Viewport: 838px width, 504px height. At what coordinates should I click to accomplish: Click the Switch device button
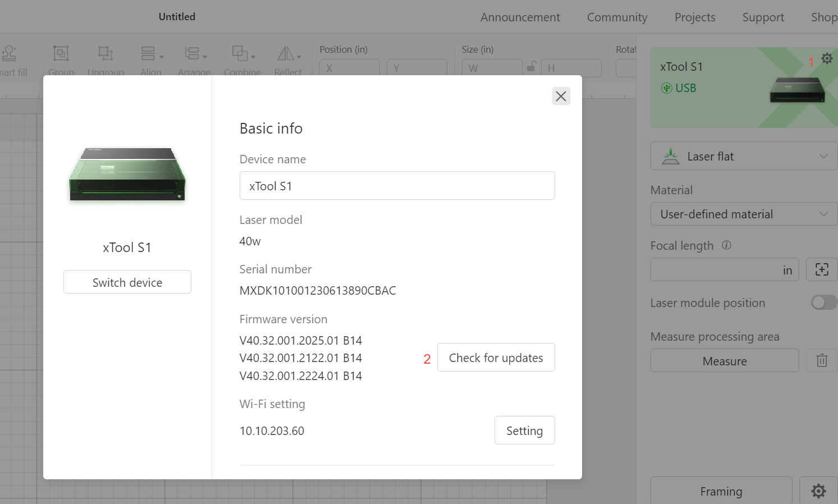(127, 282)
